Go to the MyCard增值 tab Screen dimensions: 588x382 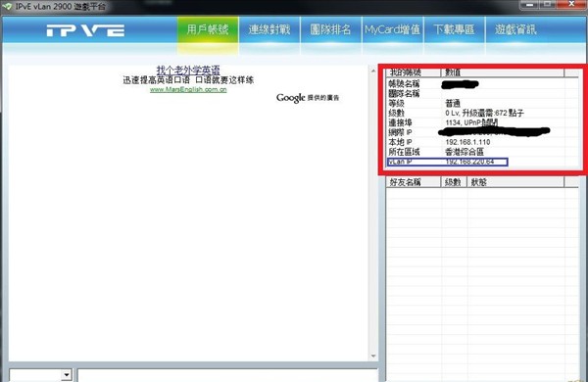pyautogui.click(x=392, y=29)
